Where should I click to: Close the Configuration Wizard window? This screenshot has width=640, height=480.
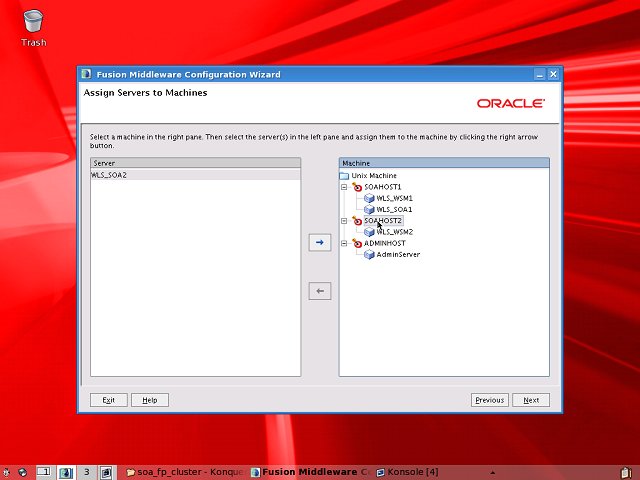click(x=553, y=74)
